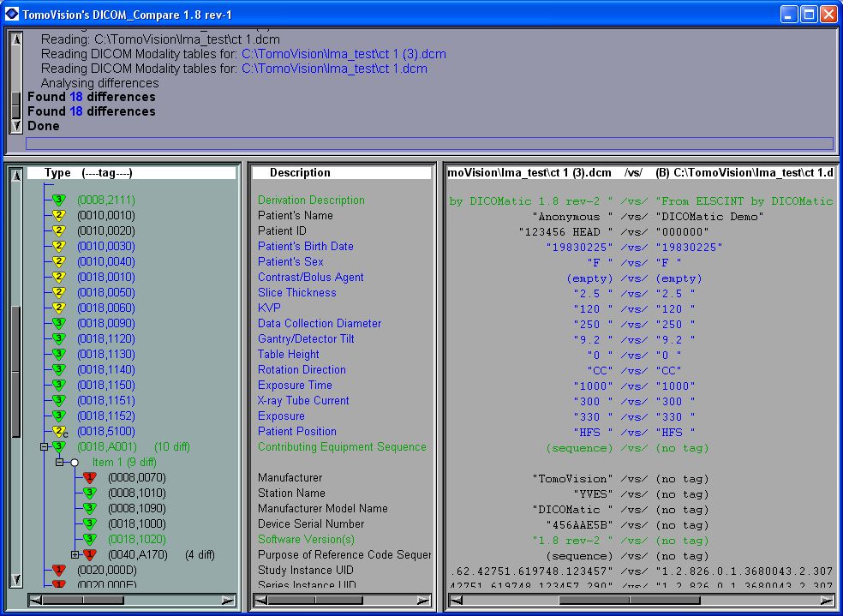Click the blue ct 1 (3).dcm path link
The width and height of the screenshot is (843, 616).
pos(344,54)
